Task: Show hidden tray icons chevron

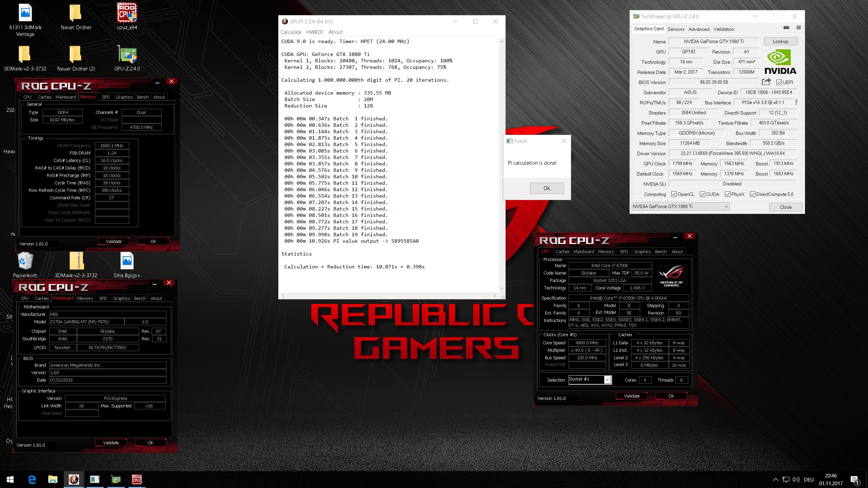Action: click(x=775, y=480)
